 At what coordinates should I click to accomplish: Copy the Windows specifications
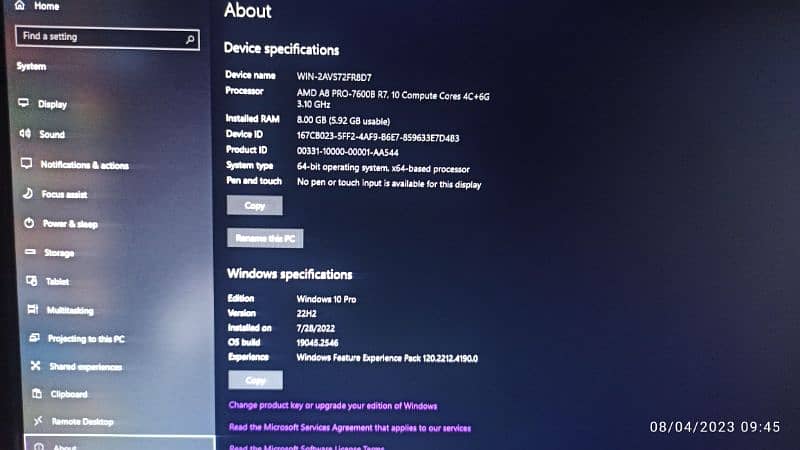click(256, 380)
